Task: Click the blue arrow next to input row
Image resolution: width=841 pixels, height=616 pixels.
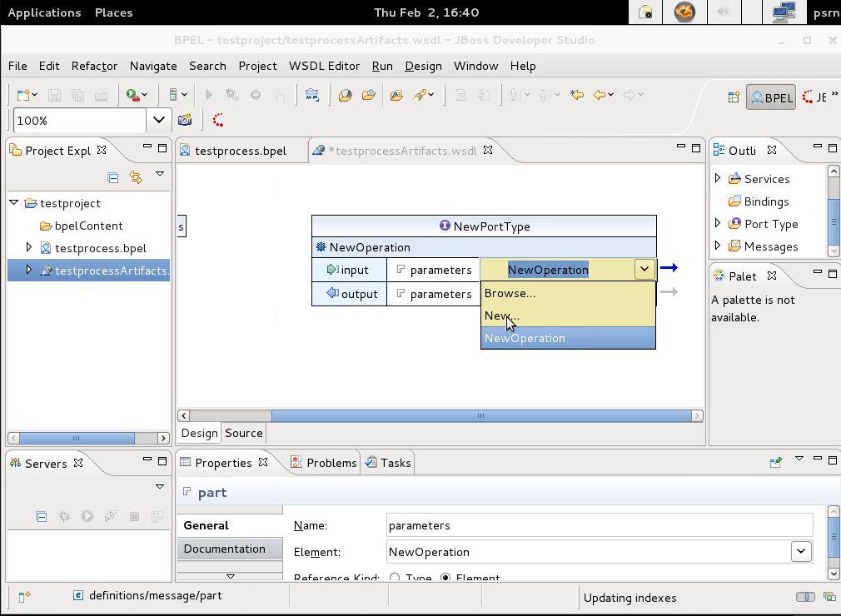Action: 669,268
